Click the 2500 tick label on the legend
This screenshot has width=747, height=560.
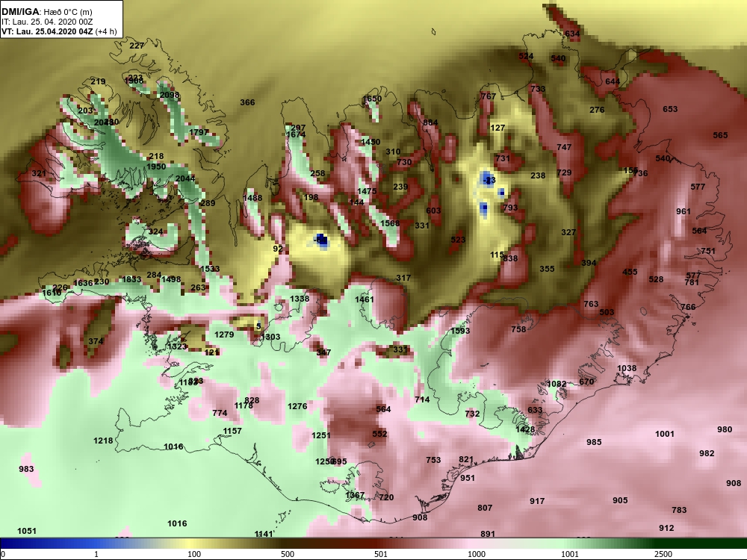[663, 554]
